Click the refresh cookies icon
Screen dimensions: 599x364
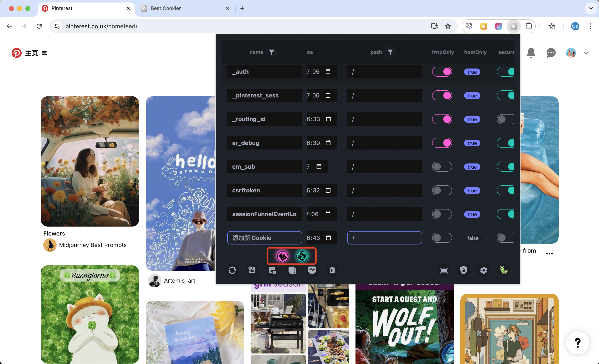232,270
